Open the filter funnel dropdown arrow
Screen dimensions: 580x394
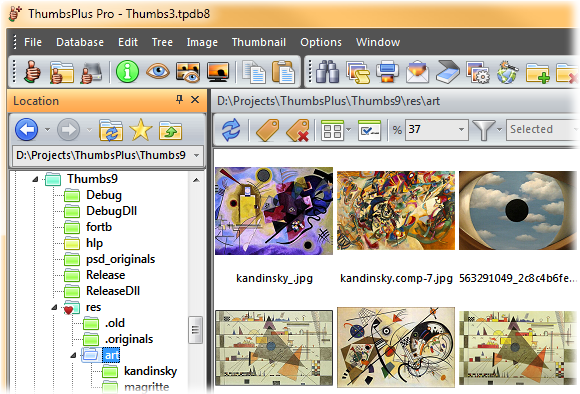pos(499,129)
